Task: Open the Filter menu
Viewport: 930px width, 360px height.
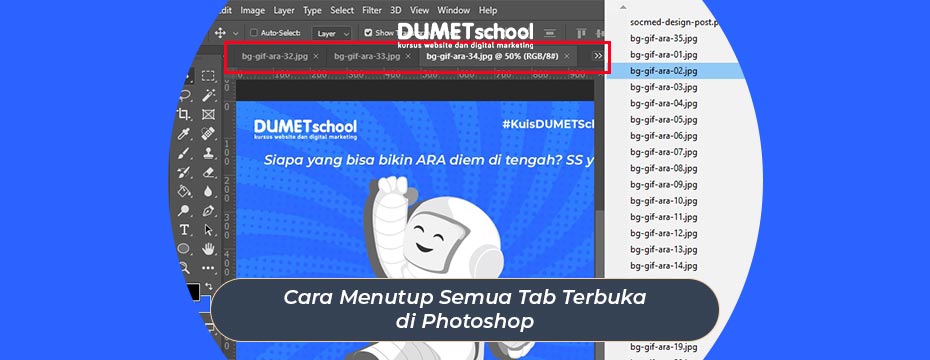Action: (x=372, y=10)
